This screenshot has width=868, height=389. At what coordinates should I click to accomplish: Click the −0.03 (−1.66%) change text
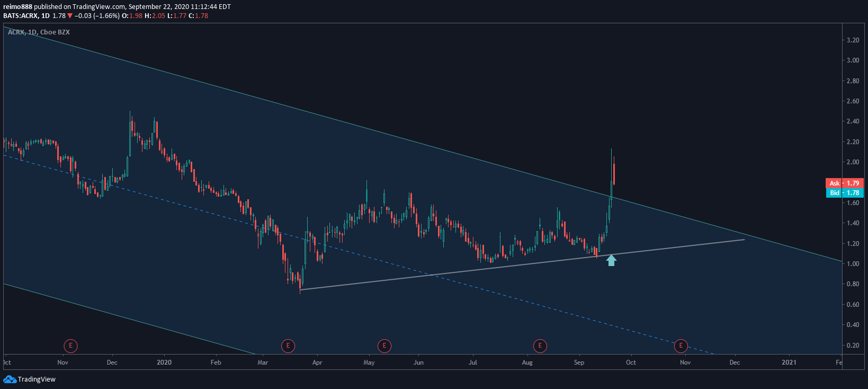pyautogui.click(x=97, y=16)
